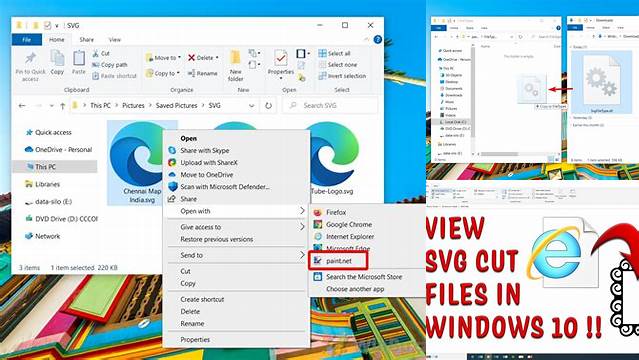Expand the Give access to submenu
Screen dimensions: 639x360
tap(302, 227)
